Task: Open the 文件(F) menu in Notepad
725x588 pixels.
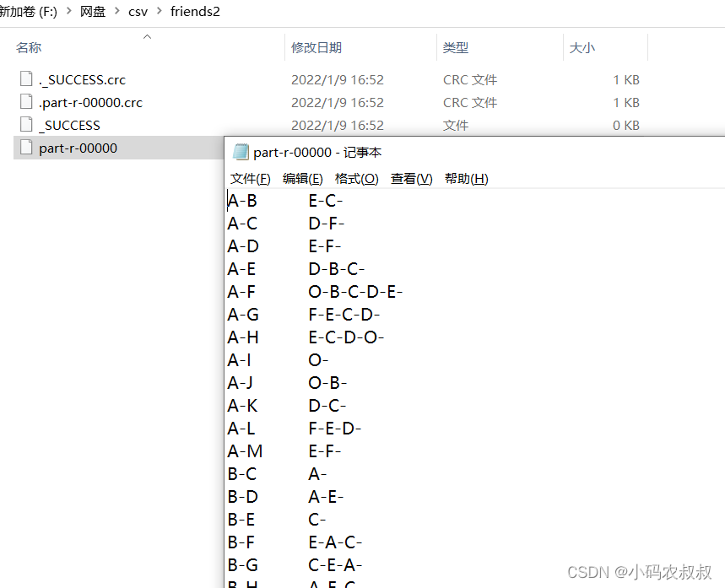Action: (249, 178)
